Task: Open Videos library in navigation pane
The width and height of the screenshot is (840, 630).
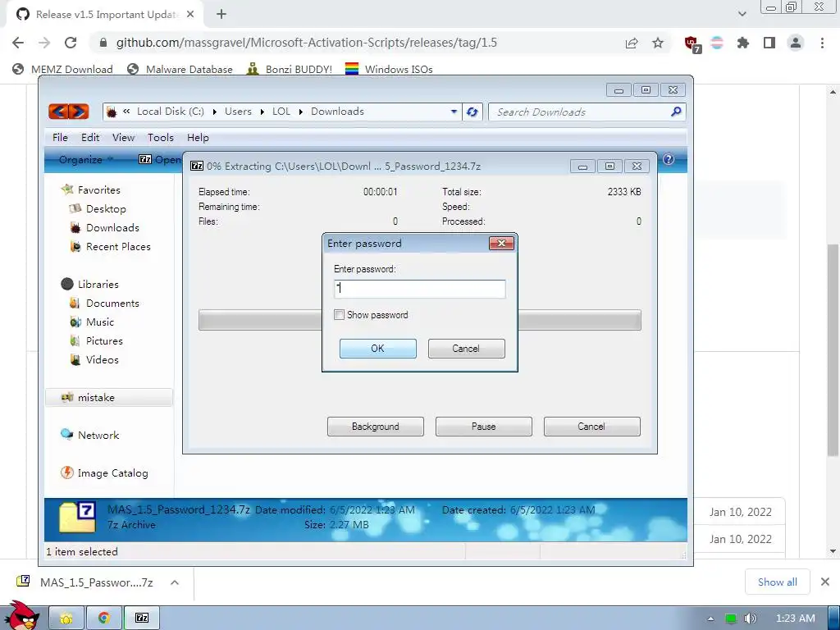Action: pyautogui.click(x=102, y=359)
